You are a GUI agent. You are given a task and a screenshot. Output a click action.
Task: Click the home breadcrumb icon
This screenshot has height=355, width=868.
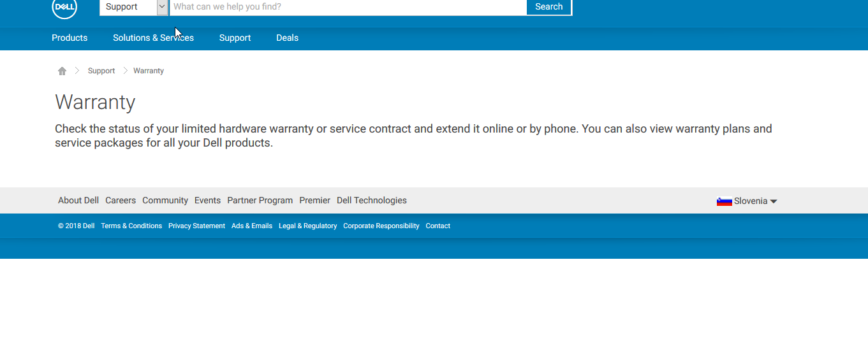[x=62, y=71]
